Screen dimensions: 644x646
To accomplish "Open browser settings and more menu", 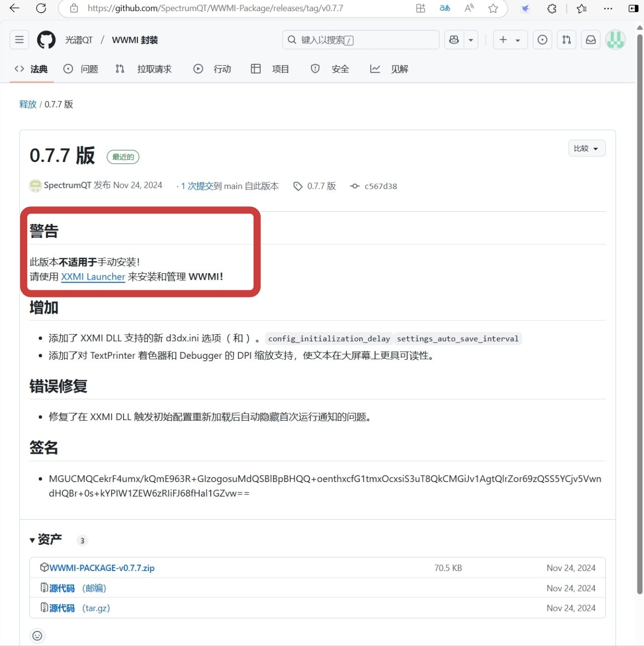I will pyautogui.click(x=608, y=8).
